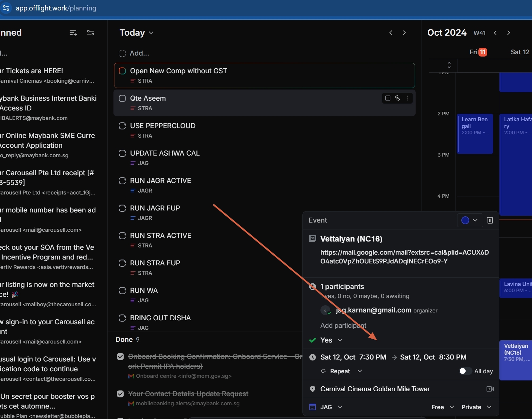Click the calendar schedule icon on Qte Aseem
Viewport: 532px width, 419px height.
point(388,98)
